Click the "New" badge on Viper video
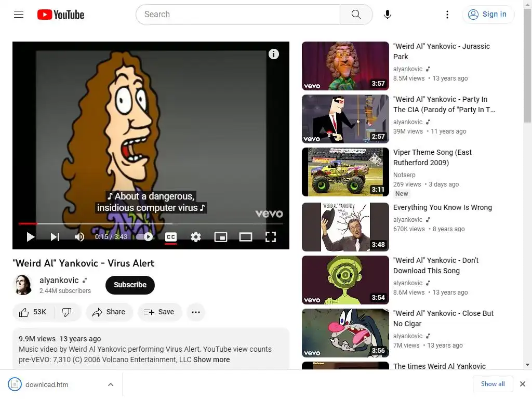532x399 pixels. [402, 194]
